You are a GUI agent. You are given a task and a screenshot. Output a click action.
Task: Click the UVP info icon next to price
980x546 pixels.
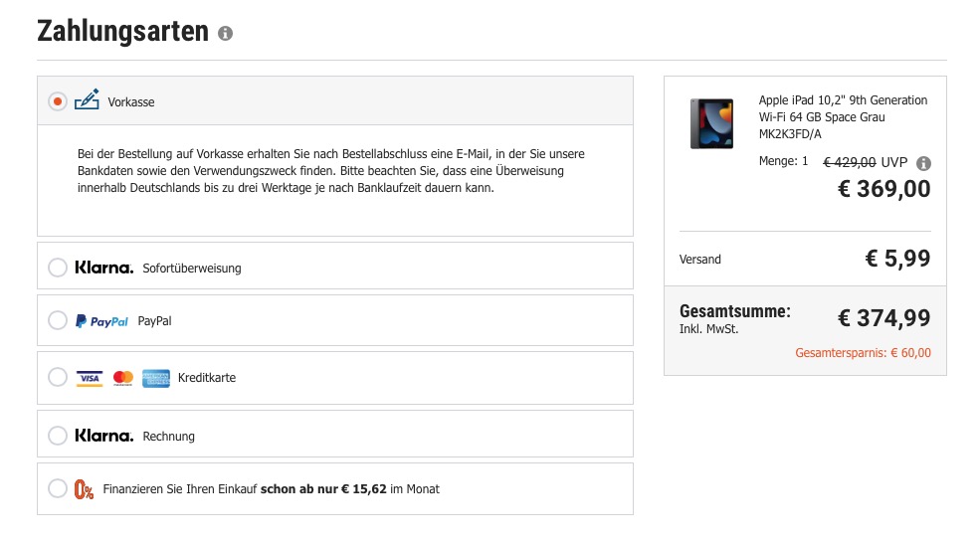point(923,163)
